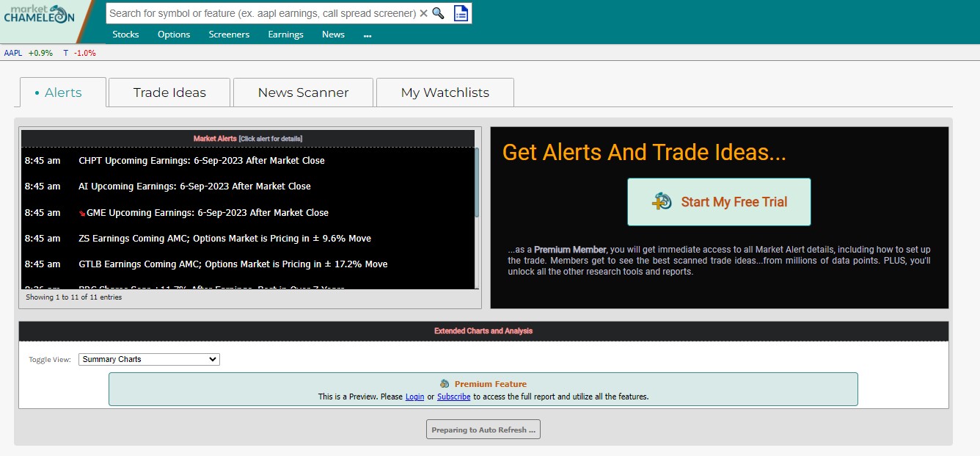
Task: Click the T ticker link
Action: pos(65,53)
